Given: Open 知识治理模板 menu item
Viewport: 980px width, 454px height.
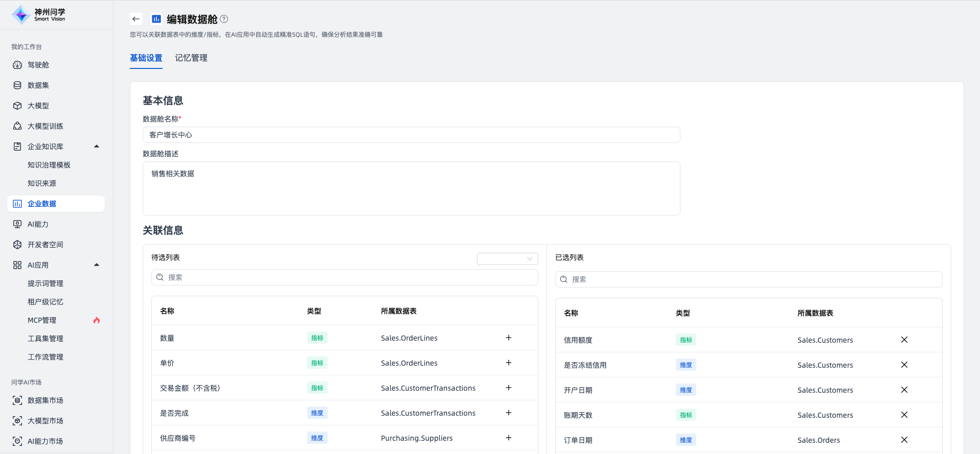Looking at the screenshot, I should coord(49,165).
